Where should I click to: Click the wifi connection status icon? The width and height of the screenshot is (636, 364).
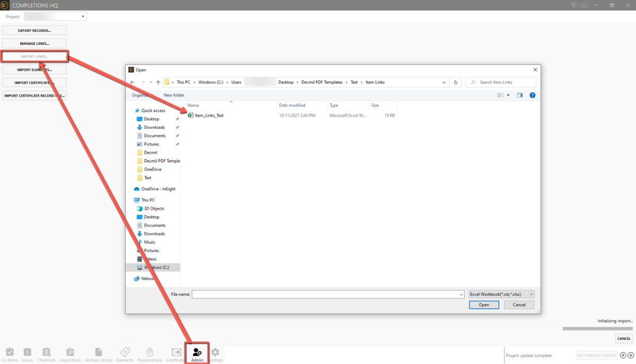[x=573, y=5]
